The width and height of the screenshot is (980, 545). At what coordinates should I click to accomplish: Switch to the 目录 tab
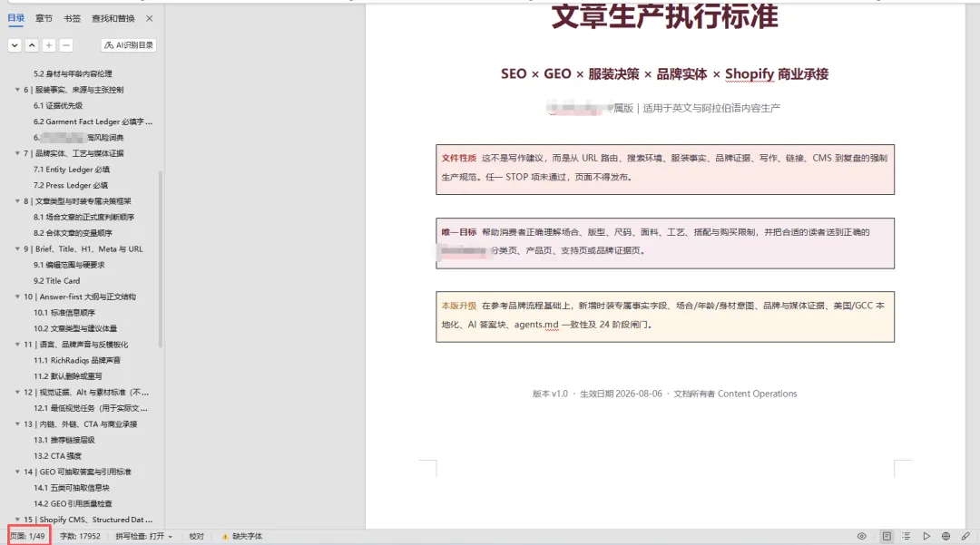tap(16, 19)
